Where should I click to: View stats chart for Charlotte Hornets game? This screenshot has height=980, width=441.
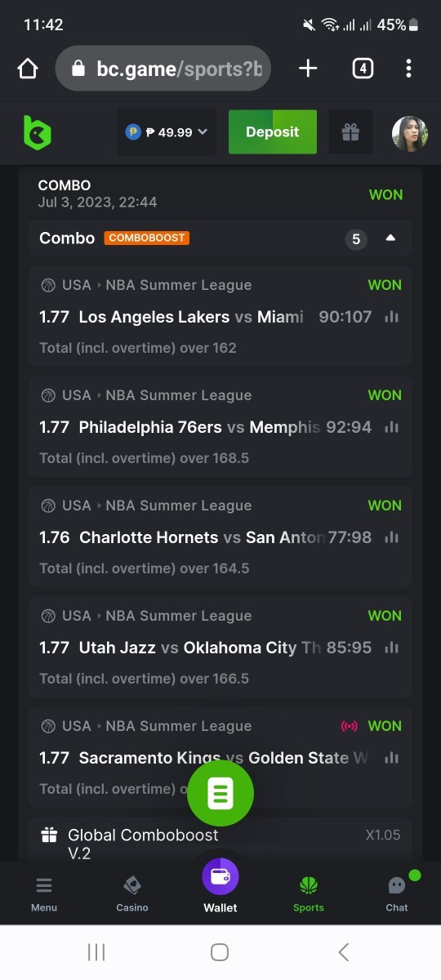pos(392,537)
